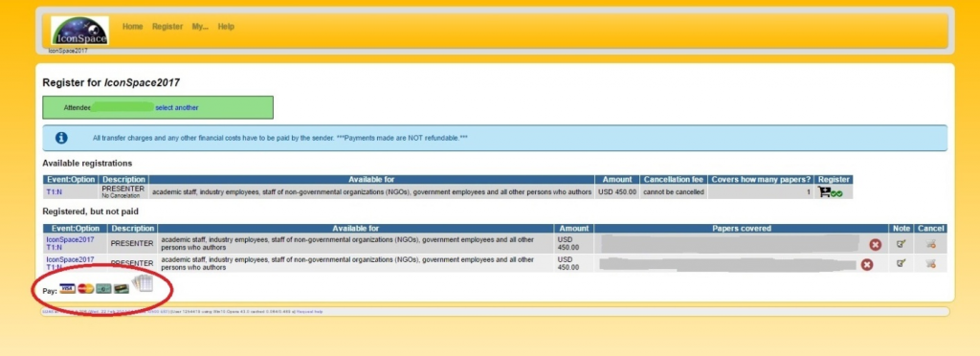The width and height of the screenshot is (980, 356).
Task: Remove covered paper in second registered row
Action: click(866, 265)
